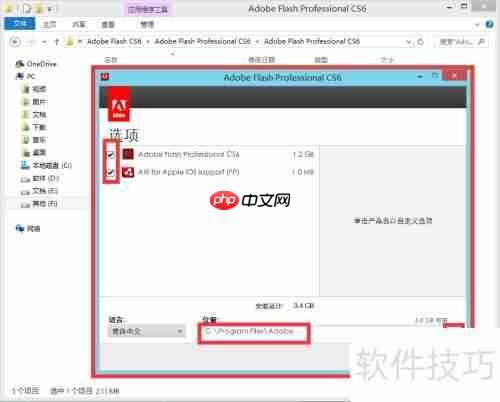Click the network icon in sidebar

click(x=20, y=228)
